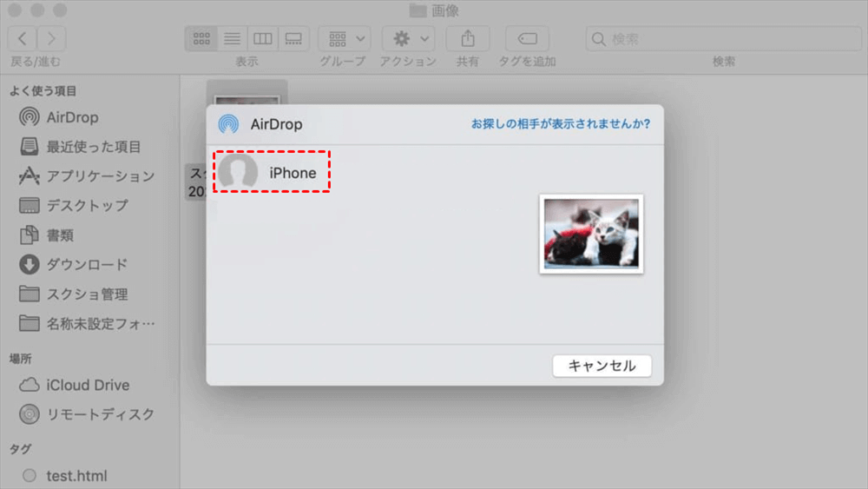The image size is (868, 489).
Task: Open the group dropdown in toolbar
Action: click(x=345, y=39)
